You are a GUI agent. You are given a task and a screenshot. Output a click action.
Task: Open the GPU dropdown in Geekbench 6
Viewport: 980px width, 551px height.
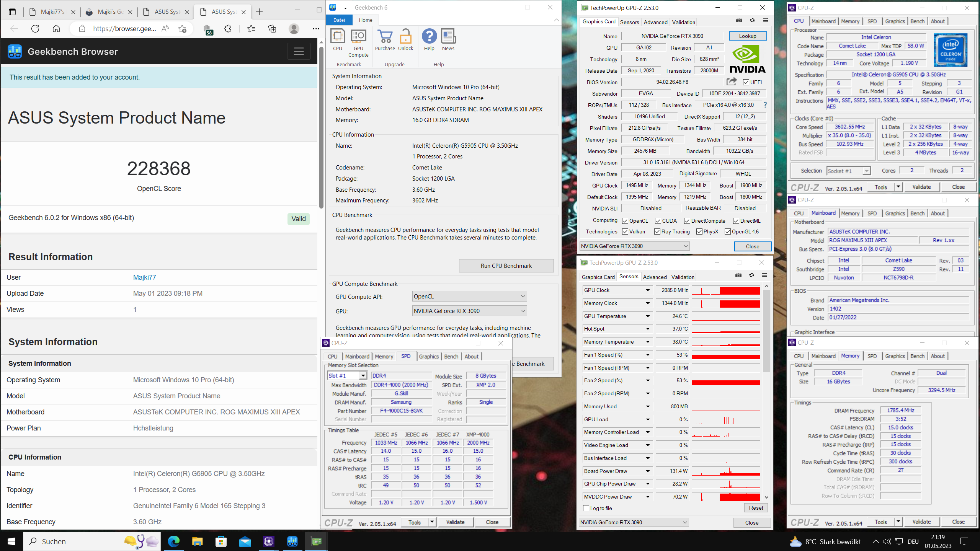pos(469,311)
